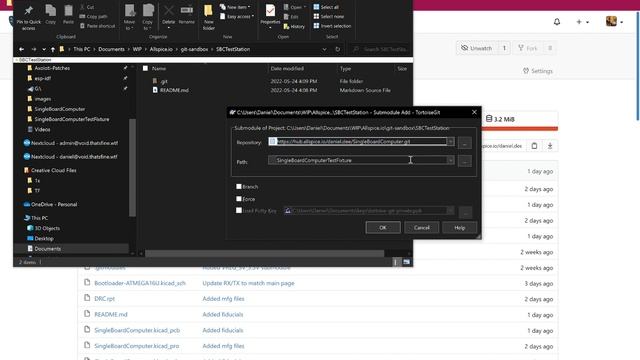Click the Rename icon in ribbon
This screenshot has height=360, width=640.
pyautogui.click(x=187, y=15)
